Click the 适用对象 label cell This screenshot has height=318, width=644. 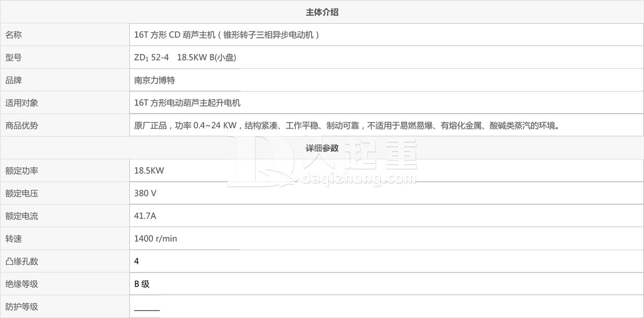(x=65, y=102)
